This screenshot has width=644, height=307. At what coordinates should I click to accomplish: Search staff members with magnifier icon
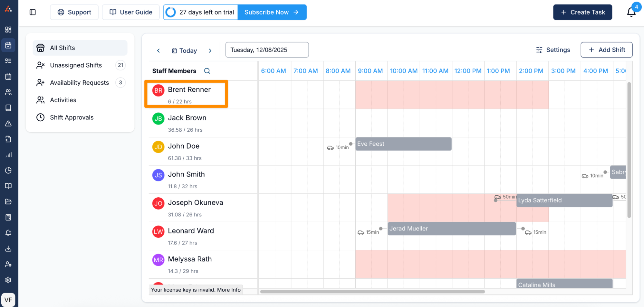pos(207,71)
